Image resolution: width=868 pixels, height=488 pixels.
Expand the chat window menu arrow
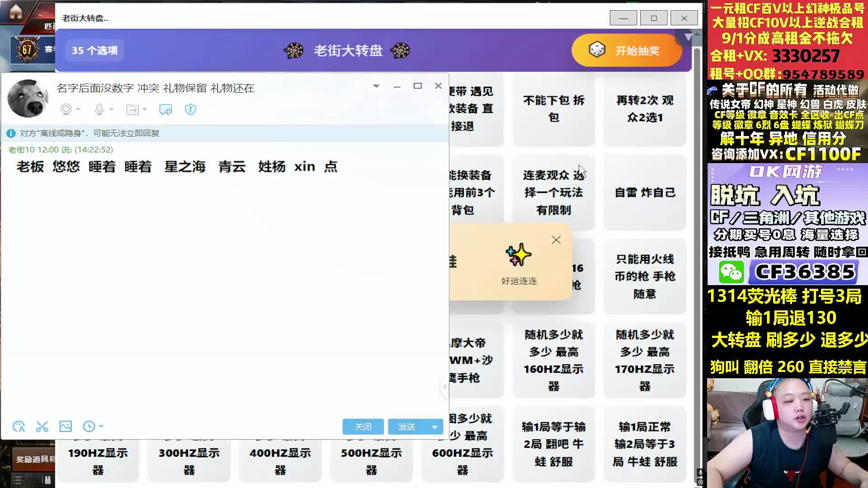tap(376, 86)
